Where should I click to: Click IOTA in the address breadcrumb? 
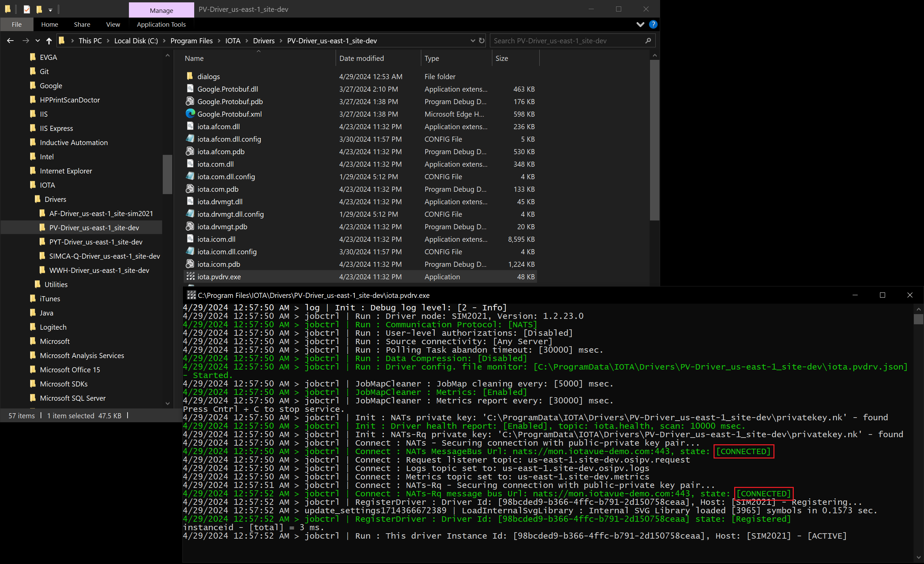tap(233, 41)
